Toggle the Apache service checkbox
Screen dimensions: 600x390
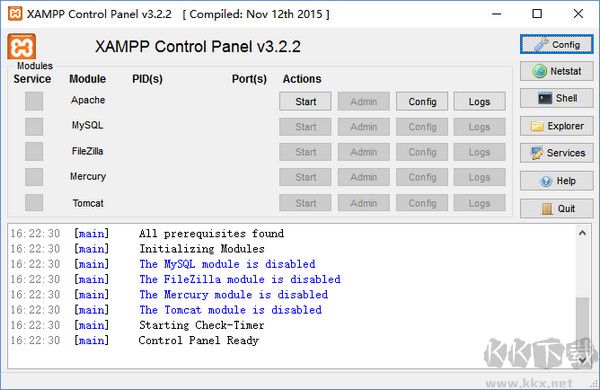[34, 101]
